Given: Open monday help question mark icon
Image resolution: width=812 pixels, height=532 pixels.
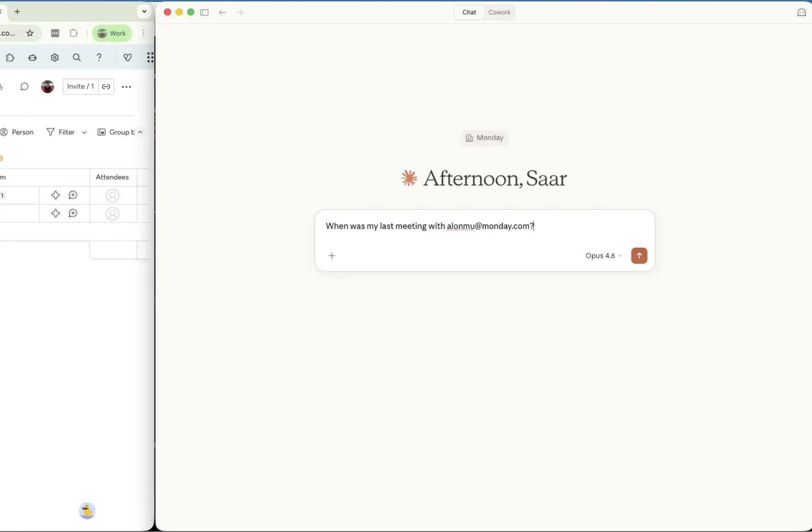Looking at the screenshot, I should tap(99, 57).
